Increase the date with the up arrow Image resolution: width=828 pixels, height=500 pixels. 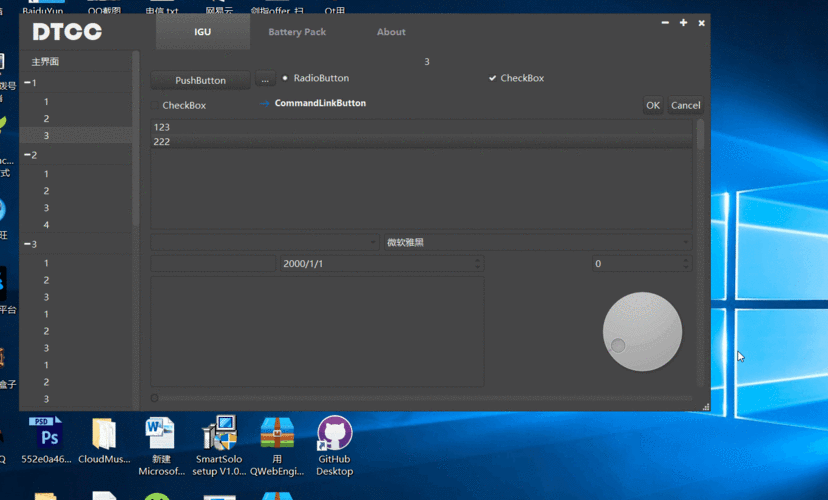(477, 260)
